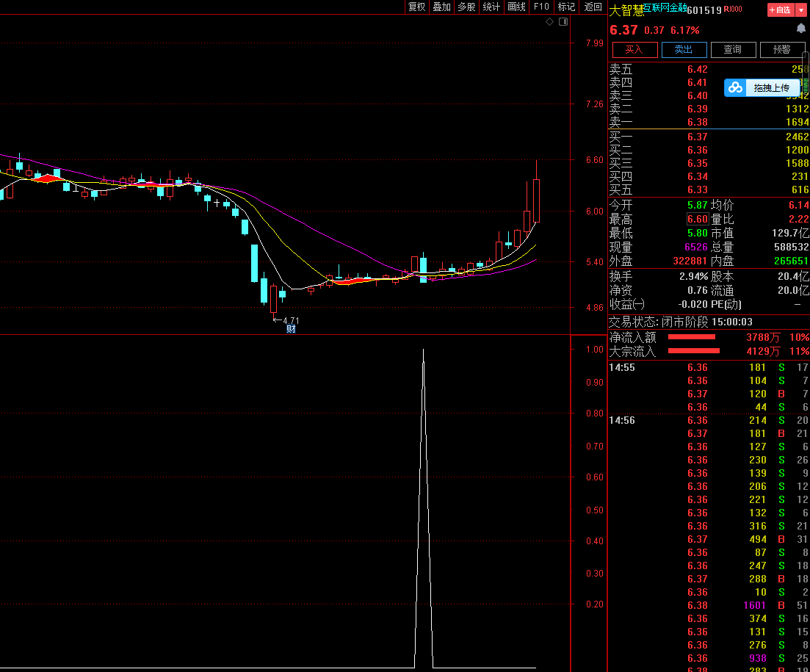Click the R1000 tag beside the code
The height and width of the screenshot is (672, 810).
[732, 9]
